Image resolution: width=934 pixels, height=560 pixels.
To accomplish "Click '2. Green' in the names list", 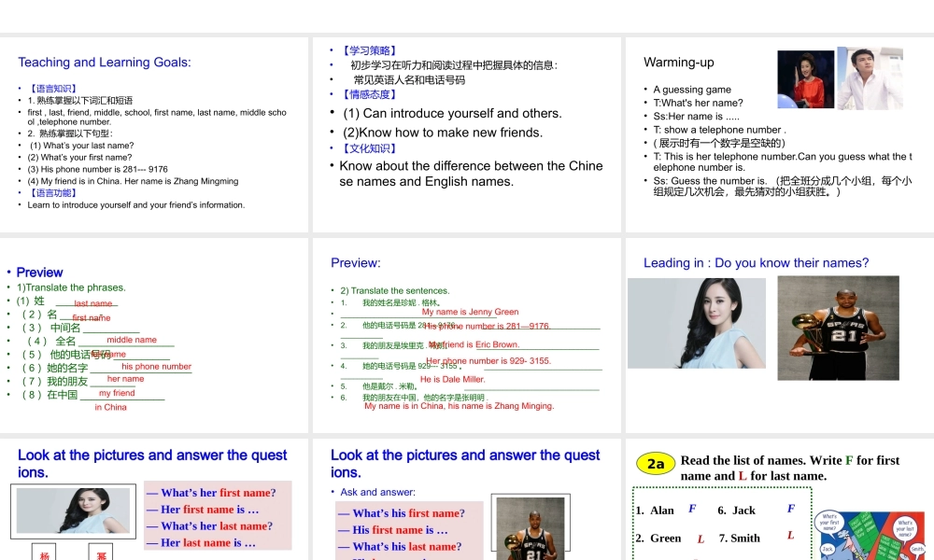I will pos(658,538).
